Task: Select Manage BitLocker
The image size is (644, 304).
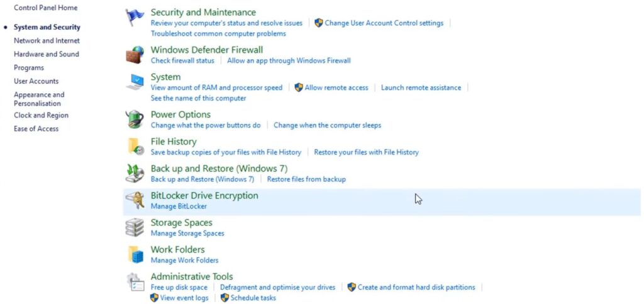Action: click(179, 206)
